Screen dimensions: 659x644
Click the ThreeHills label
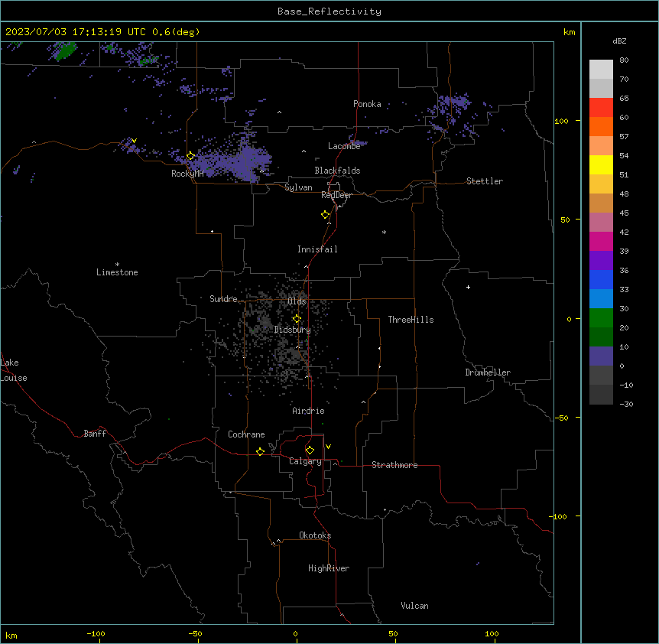pyautogui.click(x=411, y=320)
